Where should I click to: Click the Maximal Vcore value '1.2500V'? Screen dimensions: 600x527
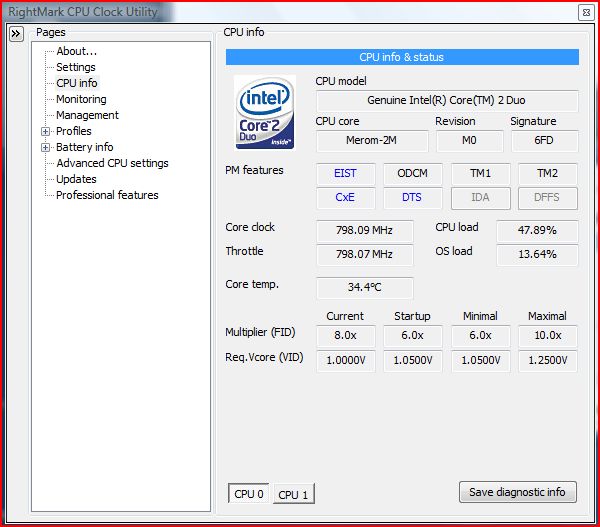pos(548,361)
